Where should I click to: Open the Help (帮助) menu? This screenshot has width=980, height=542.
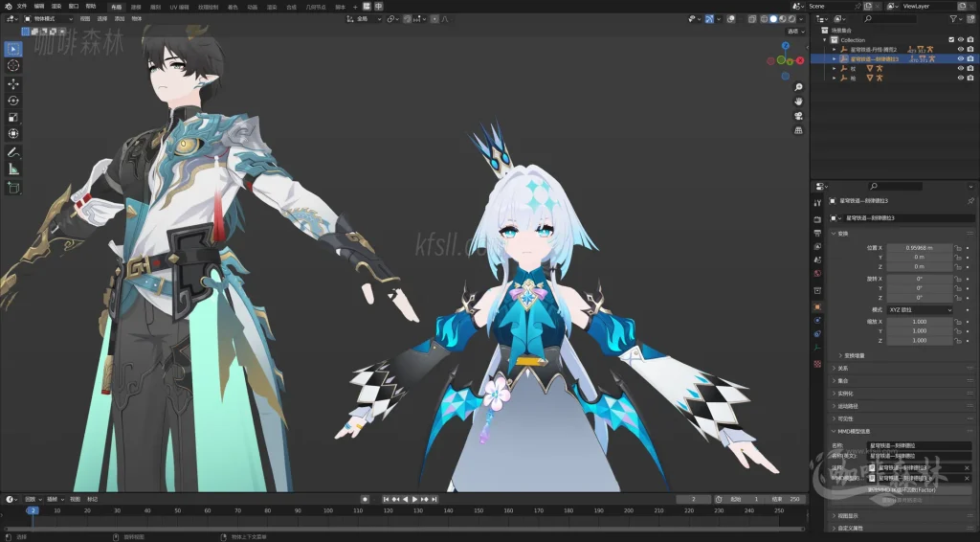[91, 7]
